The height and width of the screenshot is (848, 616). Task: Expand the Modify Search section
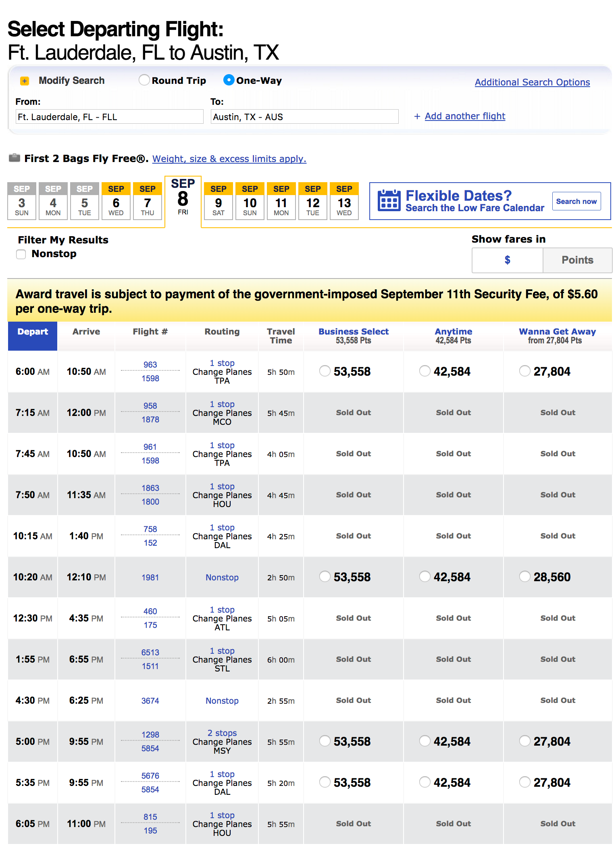71,81
